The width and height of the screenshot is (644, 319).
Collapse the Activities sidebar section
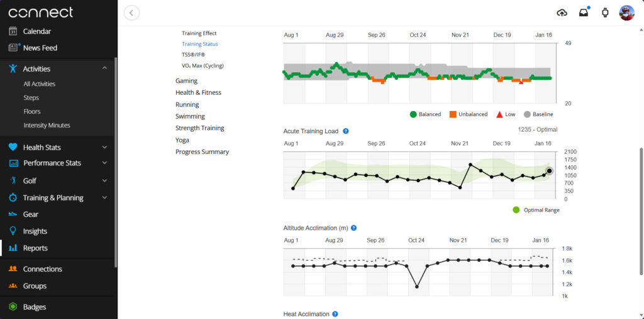(x=104, y=69)
